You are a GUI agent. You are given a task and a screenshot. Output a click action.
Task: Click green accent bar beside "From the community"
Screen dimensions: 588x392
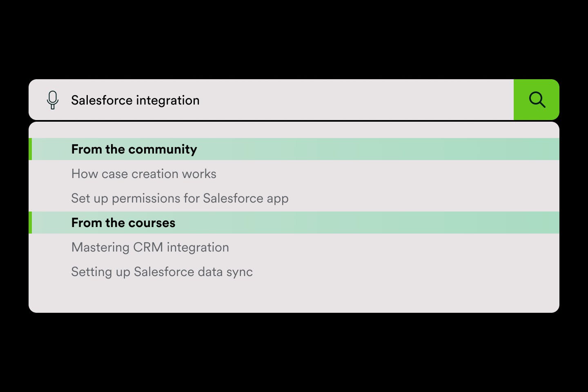pyautogui.click(x=30, y=149)
